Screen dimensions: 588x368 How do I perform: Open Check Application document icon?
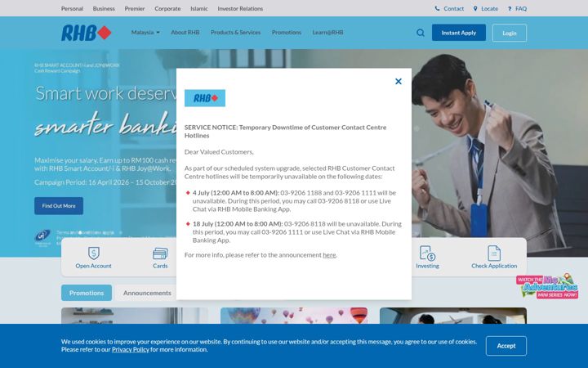click(494, 253)
